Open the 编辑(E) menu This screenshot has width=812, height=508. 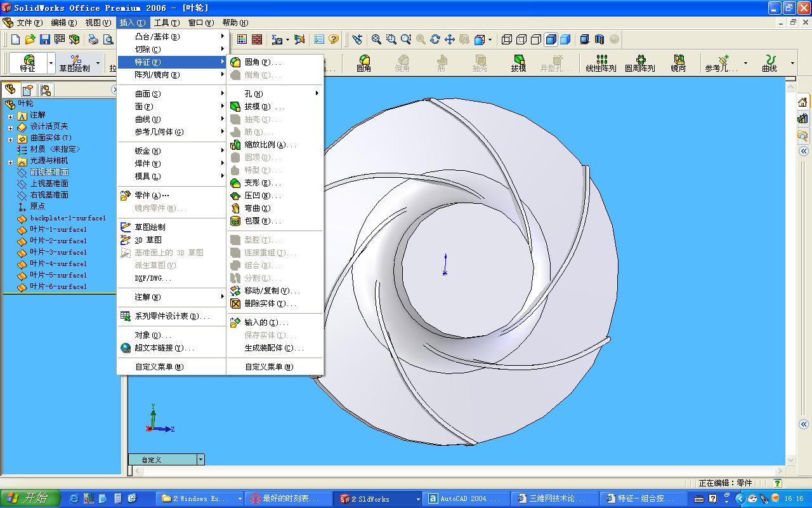[64, 23]
